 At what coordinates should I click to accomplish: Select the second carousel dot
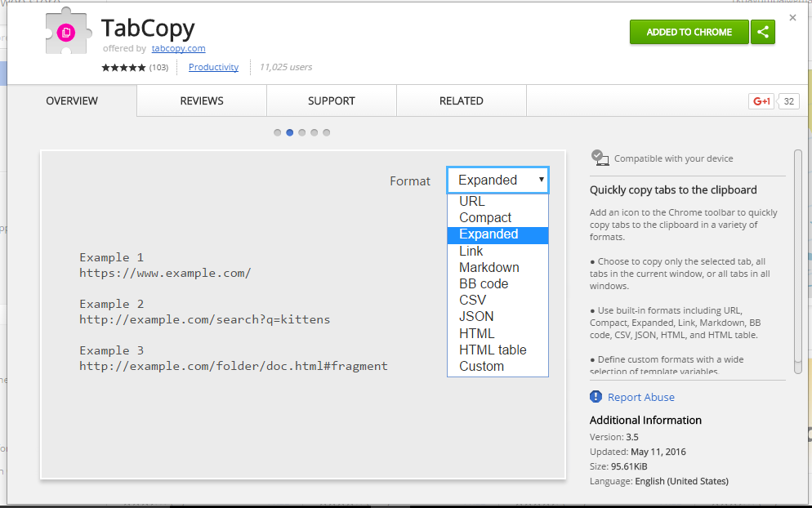289,132
